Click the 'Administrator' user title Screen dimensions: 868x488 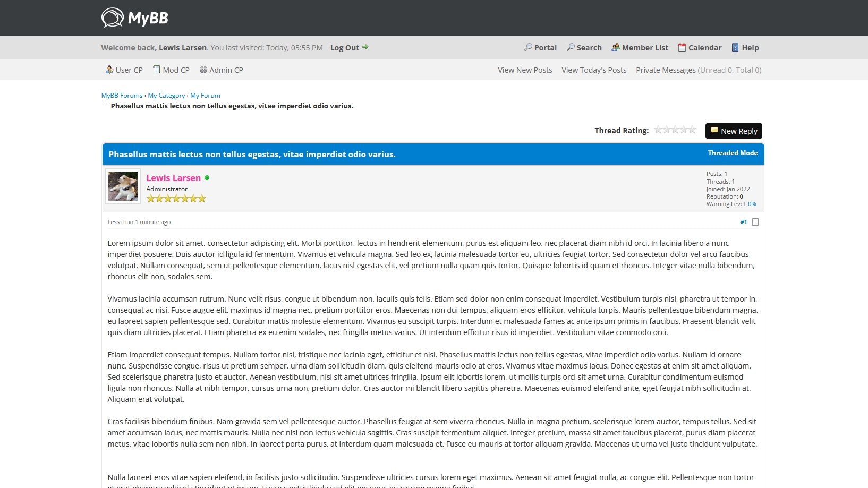tap(167, 189)
